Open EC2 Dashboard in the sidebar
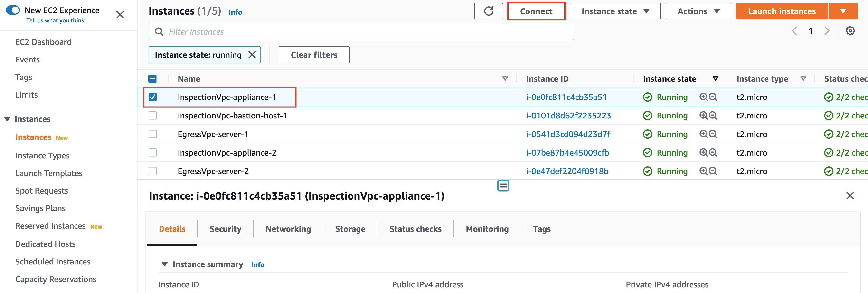The image size is (868, 293). coord(43,42)
